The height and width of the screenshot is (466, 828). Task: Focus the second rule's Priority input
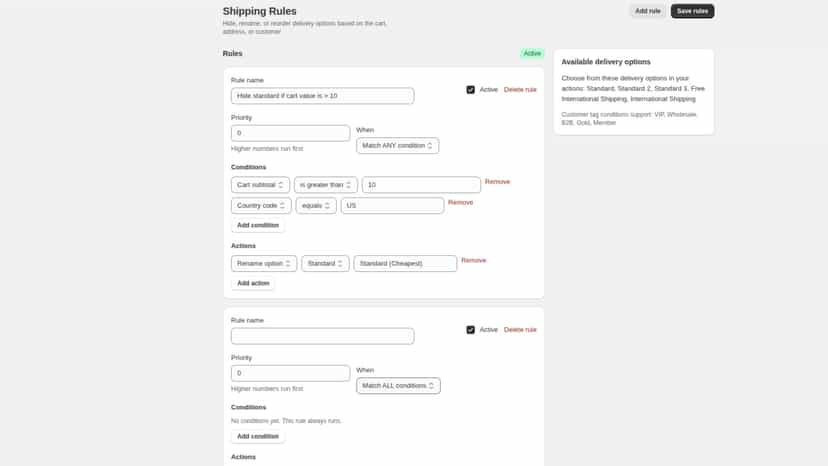[290, 373]
